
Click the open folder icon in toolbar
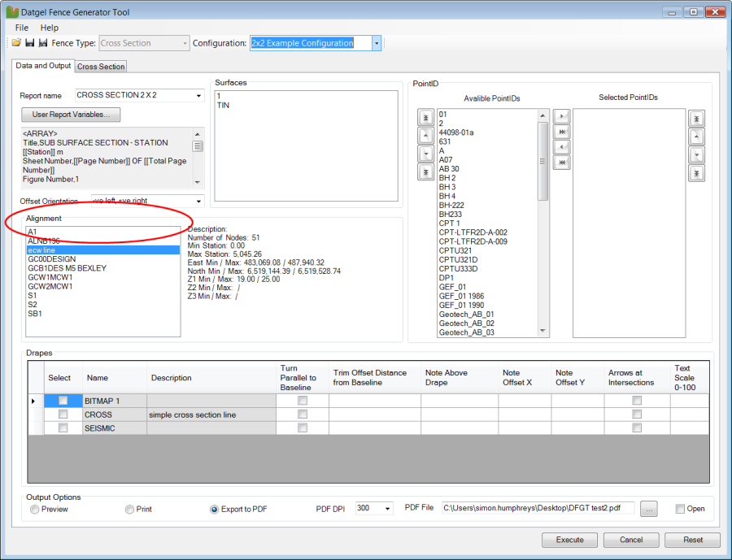coord(16,43)
